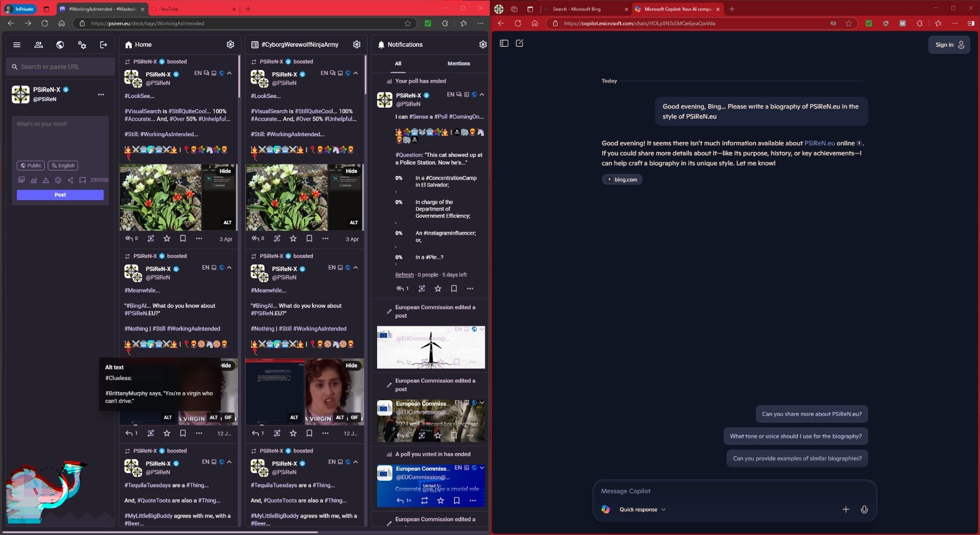980x535 pixels.
Task: Click 'Can you provide examples of similar biographies?' suggestion
Action: [x=797, y=458]
